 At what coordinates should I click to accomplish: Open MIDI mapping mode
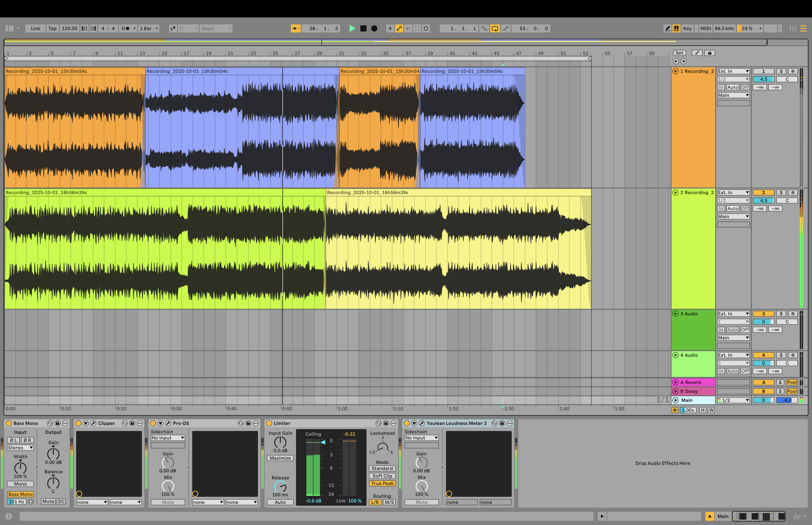[705, 28]
